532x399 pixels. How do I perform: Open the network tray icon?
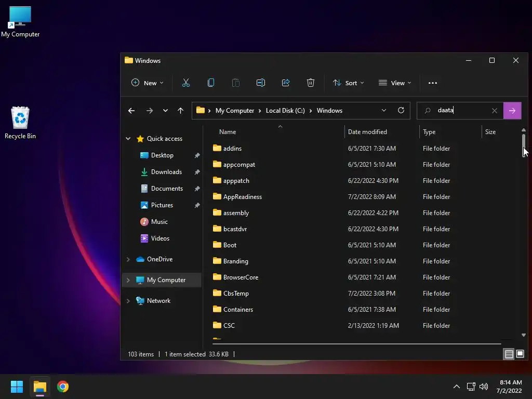pyautogui.click(x=471, y=387)
